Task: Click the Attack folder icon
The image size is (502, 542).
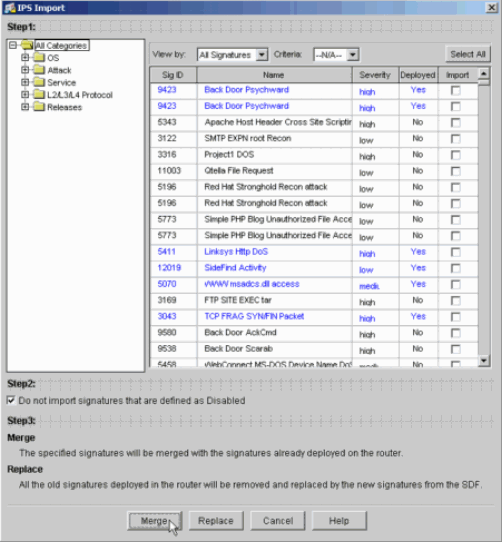Action: [x=39, y=70]
